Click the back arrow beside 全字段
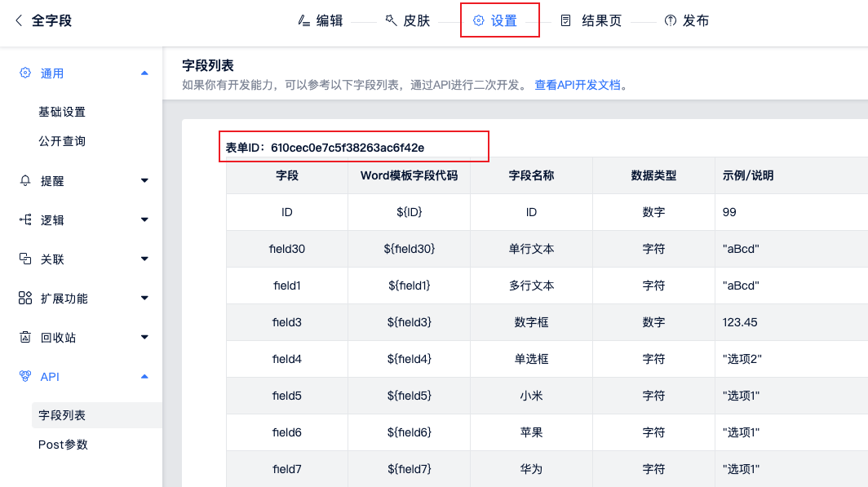 [19, 20]
